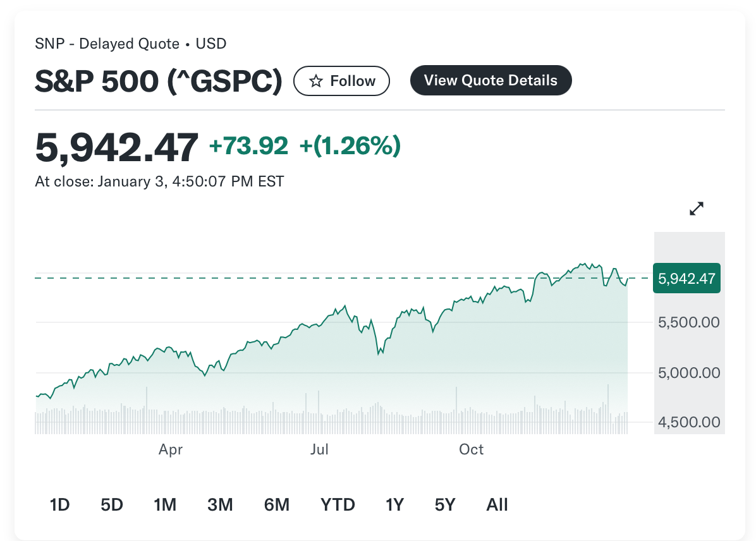Viewport: 756px width, 541px height.
Task: Click the Jul label on x-axis
Action: click(320, 449)
